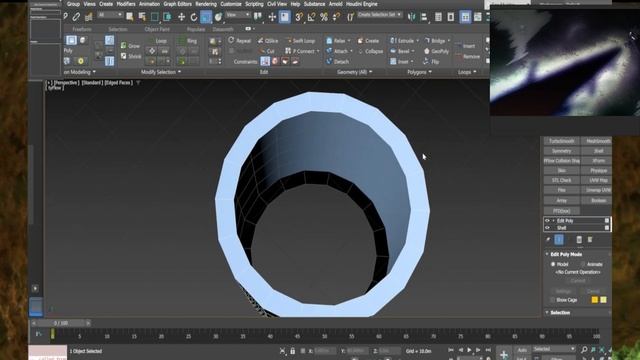Open the Graph Editors menu
The image size is (640, 360).
pos(178,4)
